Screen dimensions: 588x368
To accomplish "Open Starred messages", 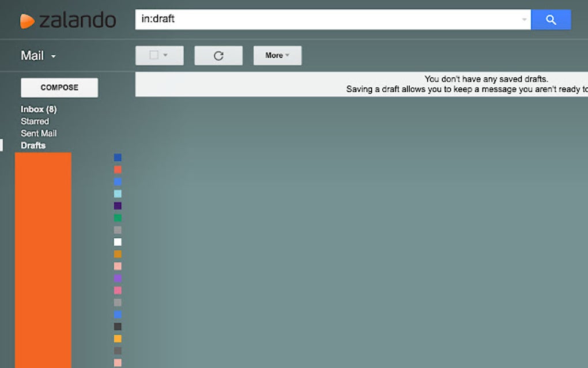I will [x=35, y=121].
